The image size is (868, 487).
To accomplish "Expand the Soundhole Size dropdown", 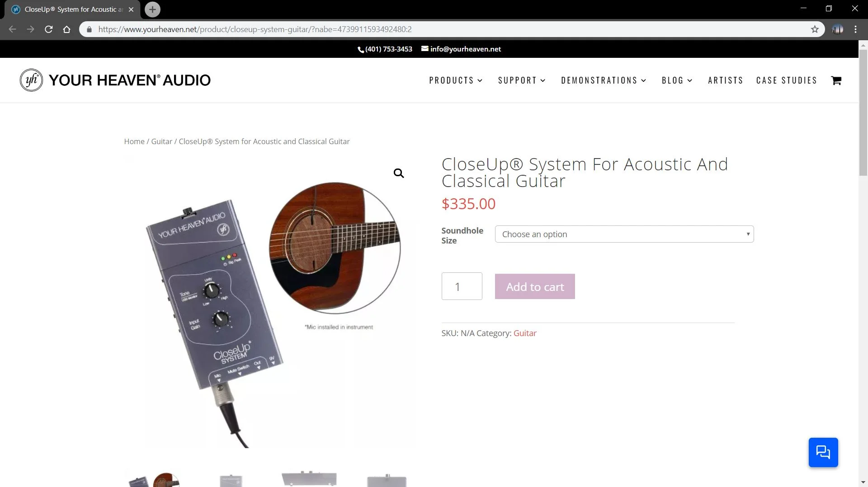I will 624,234.
